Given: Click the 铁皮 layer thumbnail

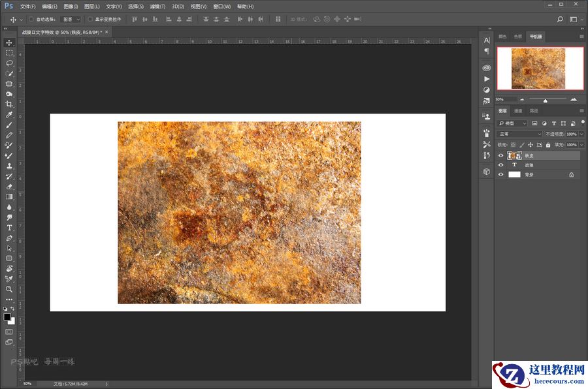Looking at the screenshot, I should click(x=513, y=155).
